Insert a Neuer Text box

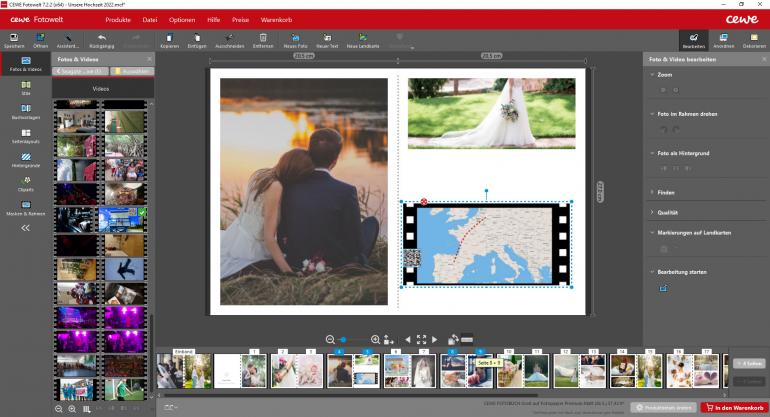[x=327, y=40]
